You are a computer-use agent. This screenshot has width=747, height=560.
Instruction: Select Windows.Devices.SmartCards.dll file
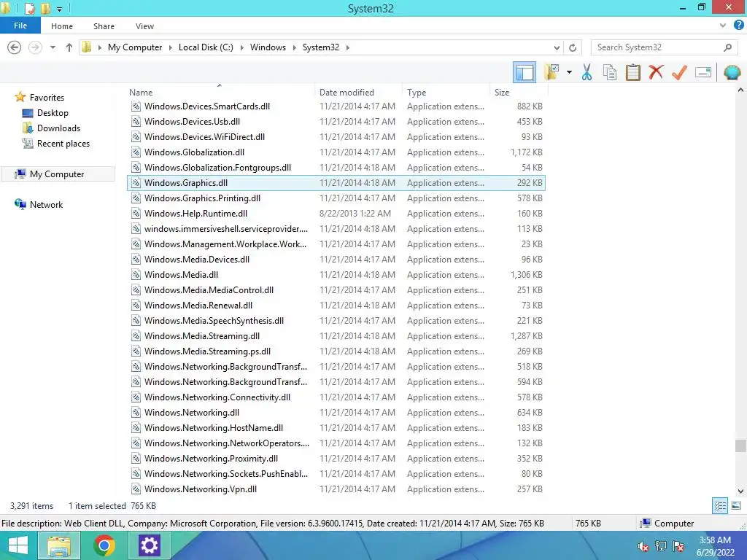click(336, 106)
